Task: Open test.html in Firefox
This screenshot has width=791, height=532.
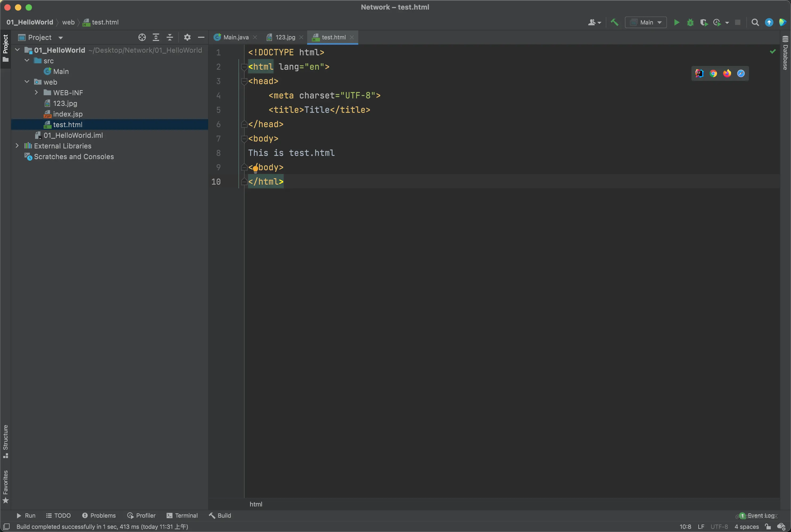Action: [727, 73]
